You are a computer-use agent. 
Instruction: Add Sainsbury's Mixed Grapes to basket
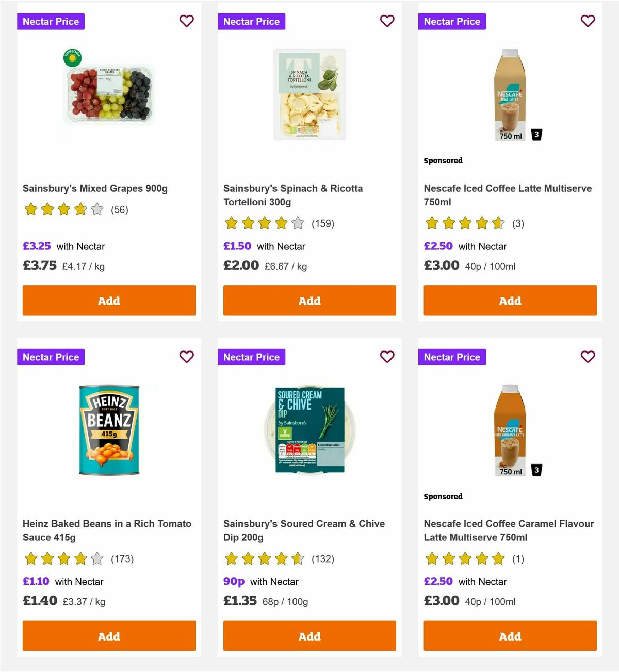tap(108, 300)
